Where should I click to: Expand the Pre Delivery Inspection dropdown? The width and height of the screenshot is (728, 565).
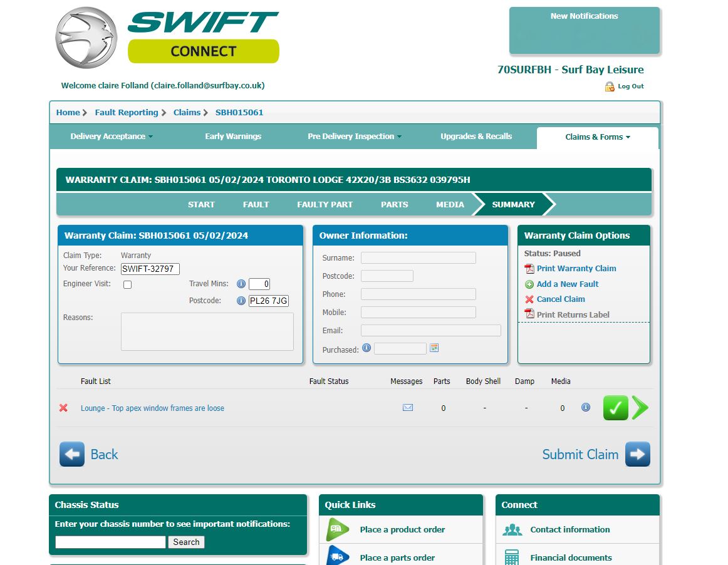click(x=355, y=137)
